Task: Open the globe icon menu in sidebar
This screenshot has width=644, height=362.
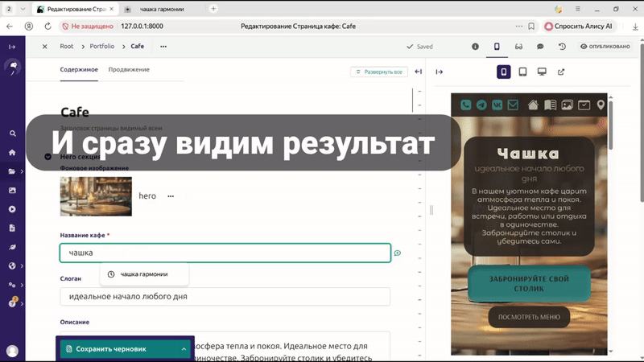Action: click(x=12, y=266)
